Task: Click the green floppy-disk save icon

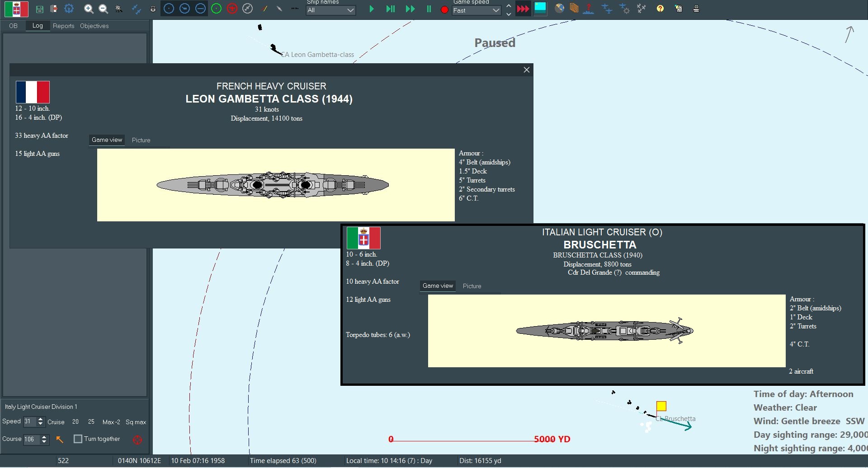Action: [x=40, y=9]
